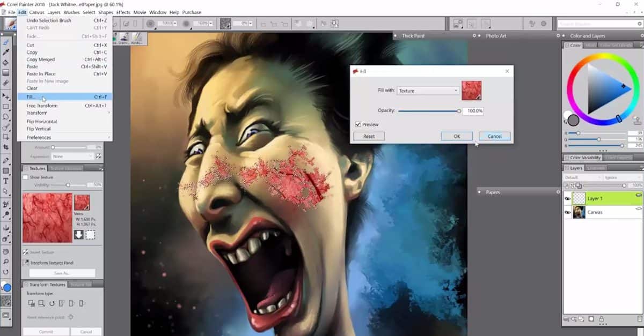The image size is (644, 336).
Task: Uncheck the Preview checkbox in the Fill dialog
Action: click(x=358, y=123)
